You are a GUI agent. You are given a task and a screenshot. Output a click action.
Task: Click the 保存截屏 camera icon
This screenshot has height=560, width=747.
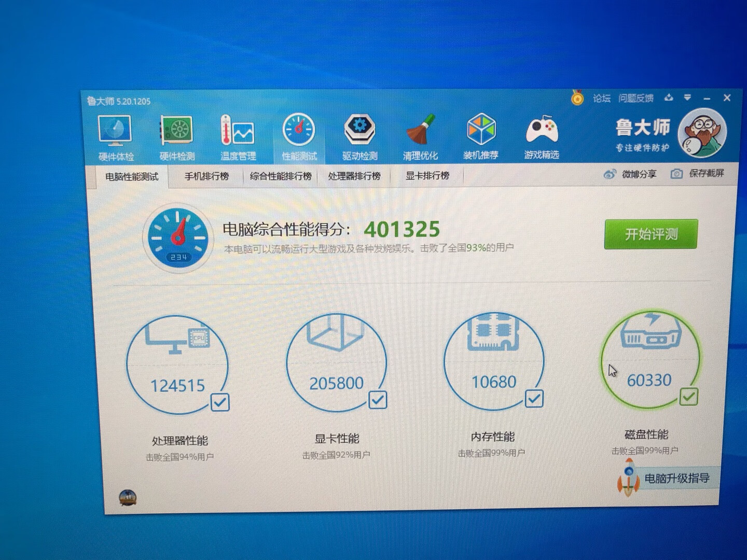pyautogui.click(x=676, y=174)
